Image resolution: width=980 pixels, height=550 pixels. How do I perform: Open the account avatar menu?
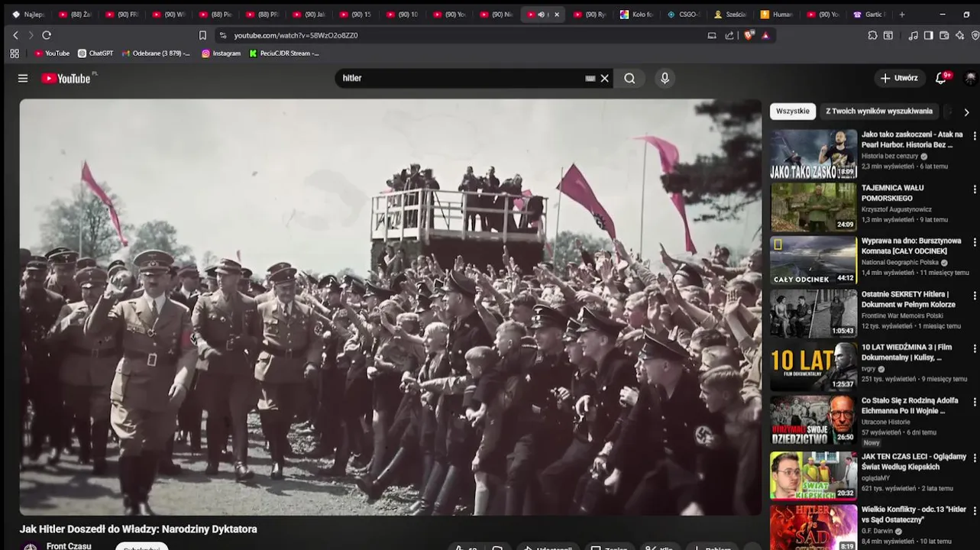(970, 78)
